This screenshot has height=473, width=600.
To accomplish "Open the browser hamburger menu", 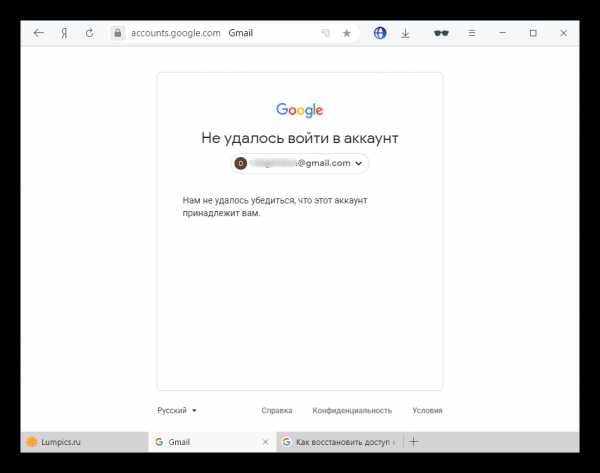I will (472, 33).
